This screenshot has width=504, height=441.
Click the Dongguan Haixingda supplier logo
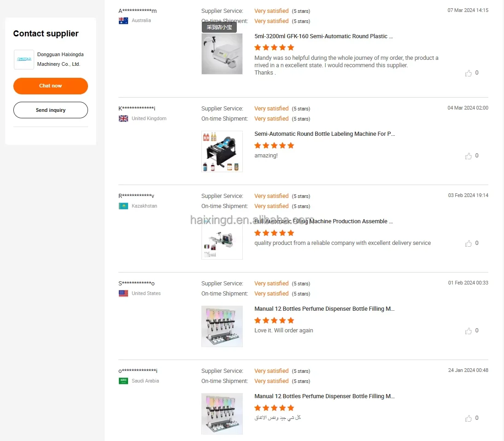tap(24, 59)
